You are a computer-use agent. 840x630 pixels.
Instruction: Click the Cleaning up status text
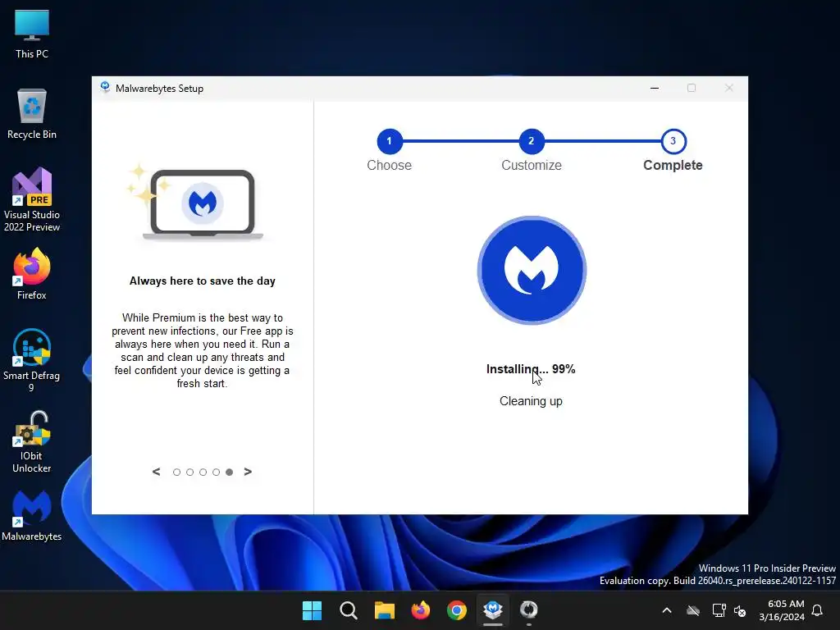click(x=531, y=401)
